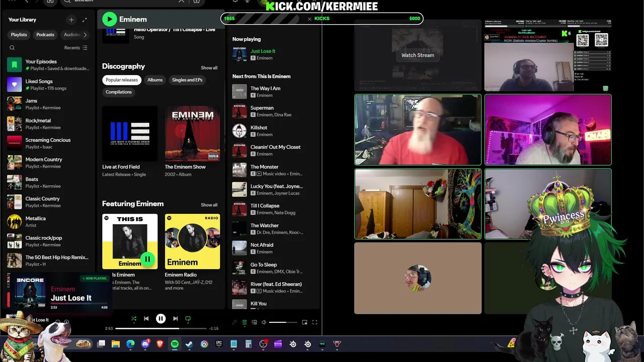Screen dimensions: 644x362
Task: Open the Modern Country playlist
Action: click(x=48, y=162)
